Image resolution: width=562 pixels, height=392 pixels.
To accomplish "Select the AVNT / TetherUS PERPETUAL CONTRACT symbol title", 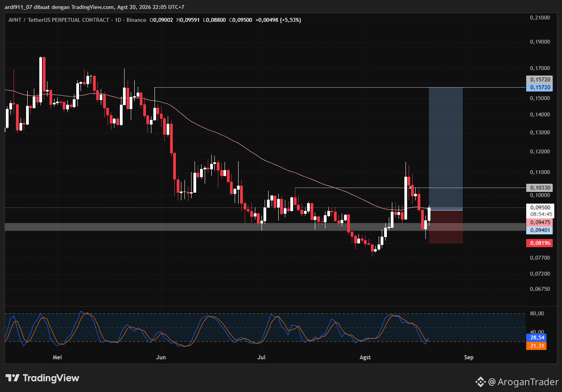I will tap(59, 20).
